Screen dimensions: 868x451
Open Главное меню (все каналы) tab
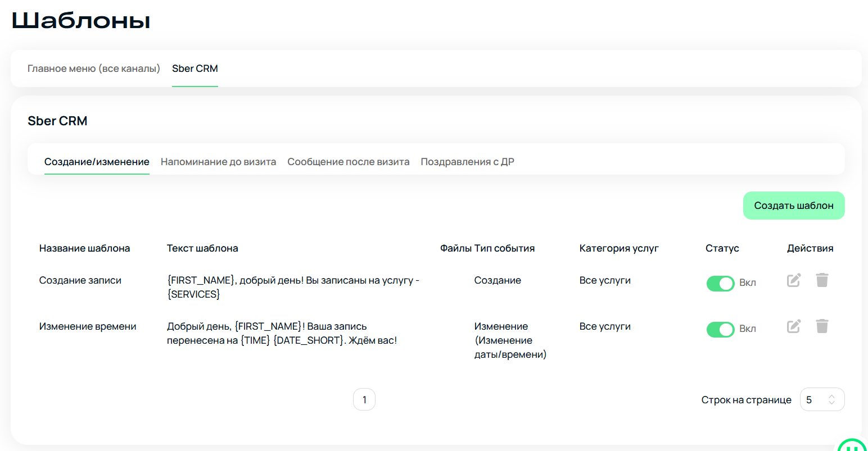tap(94, 69)
